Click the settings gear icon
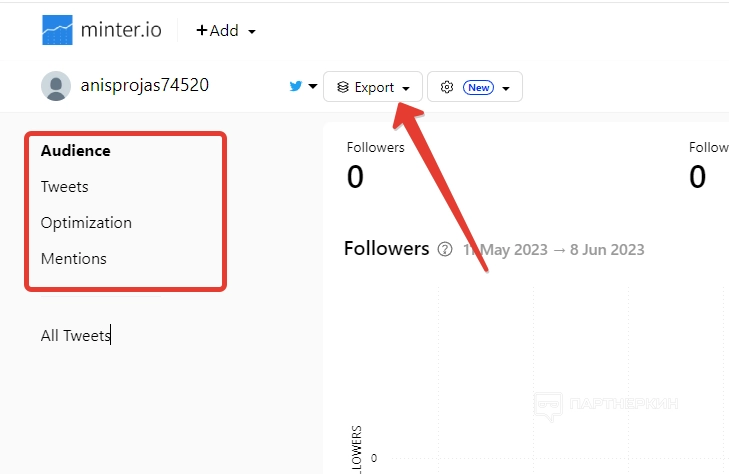The image size is (729, 474). point(447,87)
